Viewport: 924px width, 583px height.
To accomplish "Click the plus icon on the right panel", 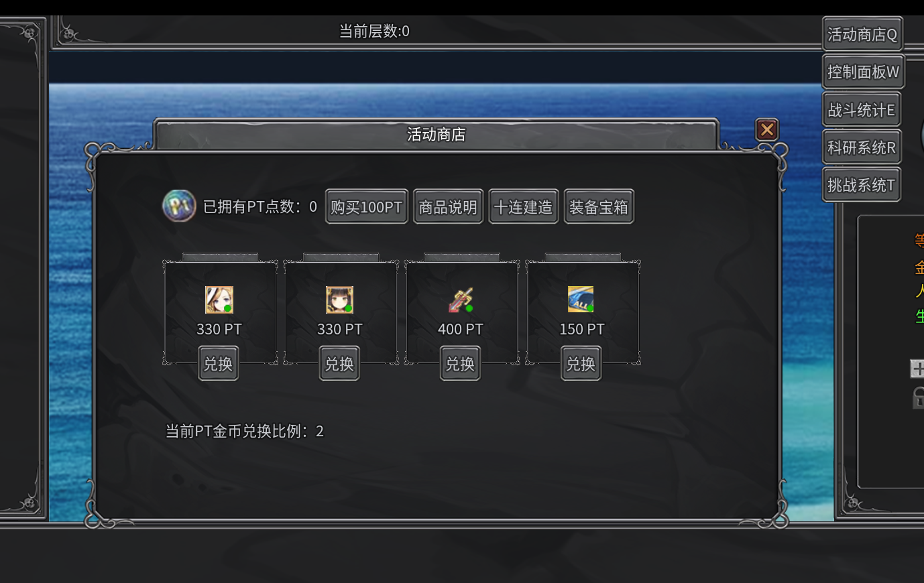I will click(917, 369).
